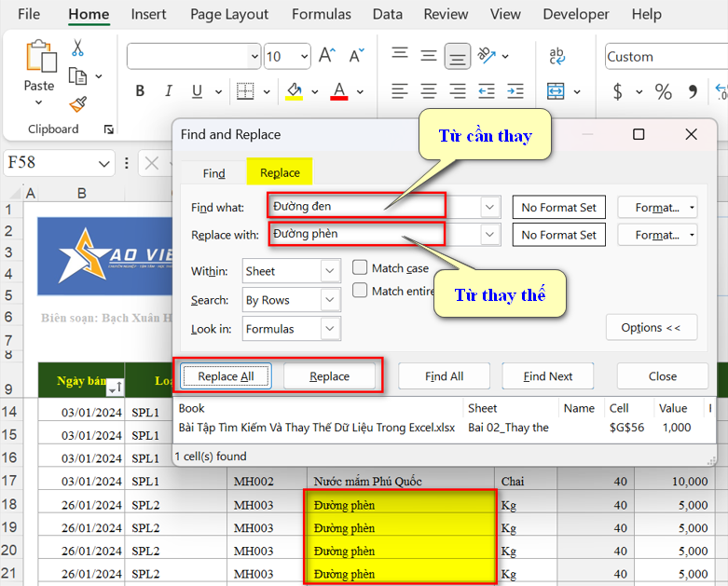Screen dimensions: 728x586
Task: Click the Find what input field
Action: click(356, 206)
